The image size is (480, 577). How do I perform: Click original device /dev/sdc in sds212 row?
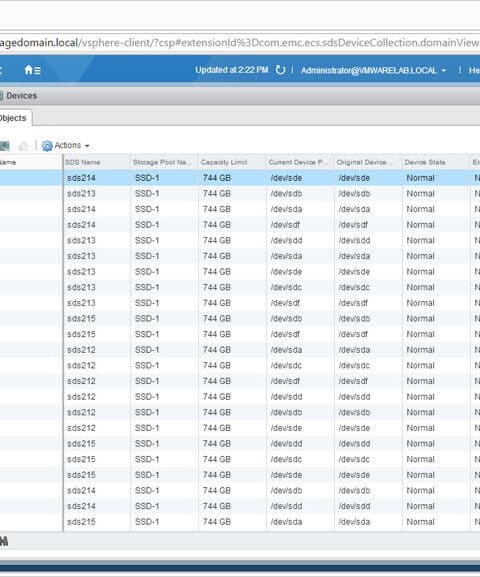[x=354, y=366]
